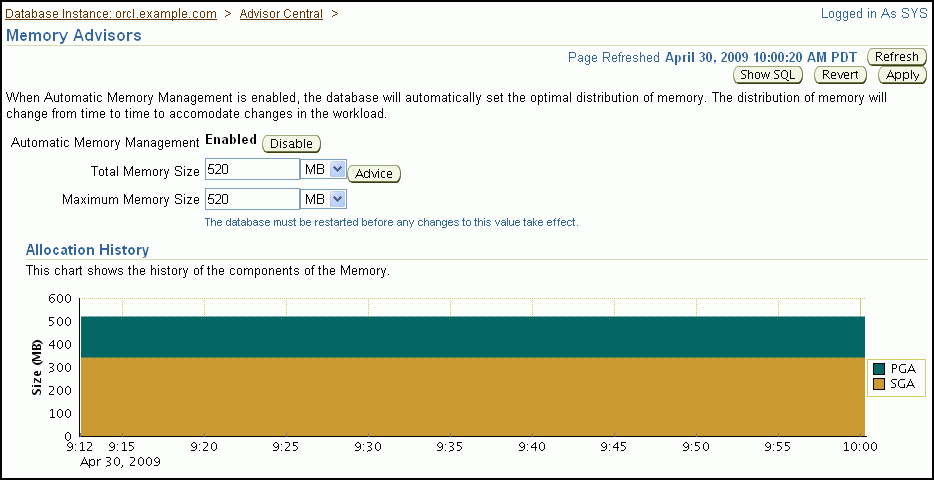Disable Automatic Memory Management
This screenshot has width=934, height=480.
291,144
